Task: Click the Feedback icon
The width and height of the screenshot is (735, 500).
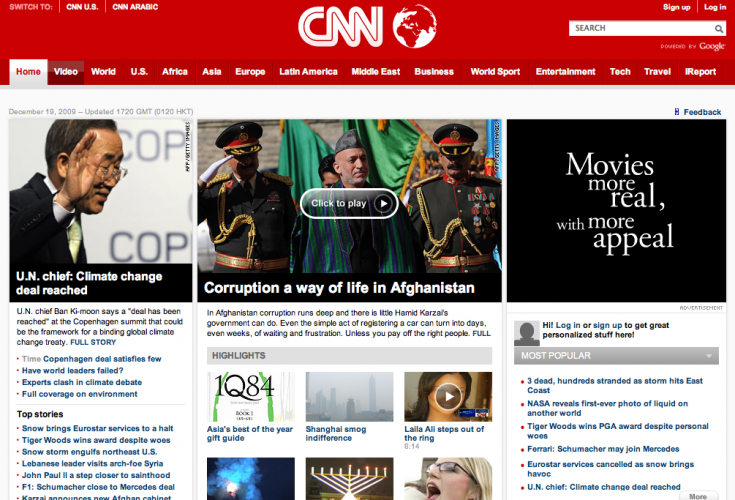Action: pyautogui.click(x=678, y=112)
